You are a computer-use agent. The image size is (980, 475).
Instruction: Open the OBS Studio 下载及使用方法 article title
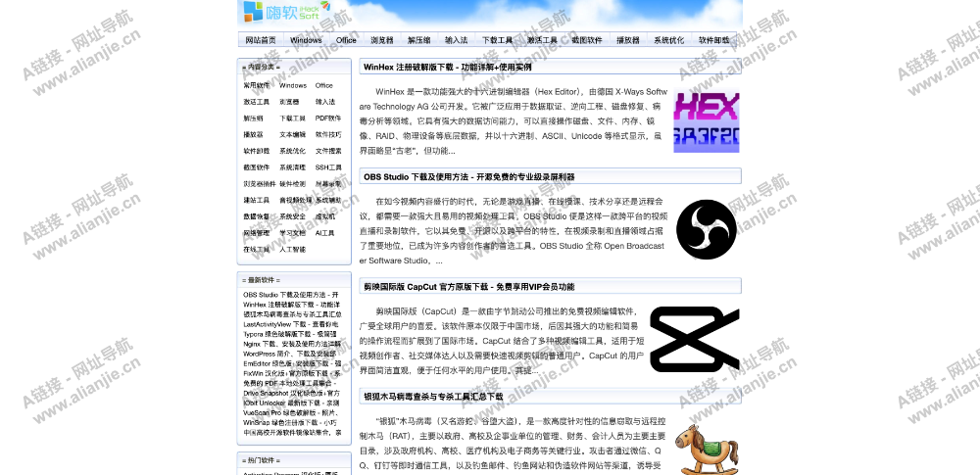point(468,177)
